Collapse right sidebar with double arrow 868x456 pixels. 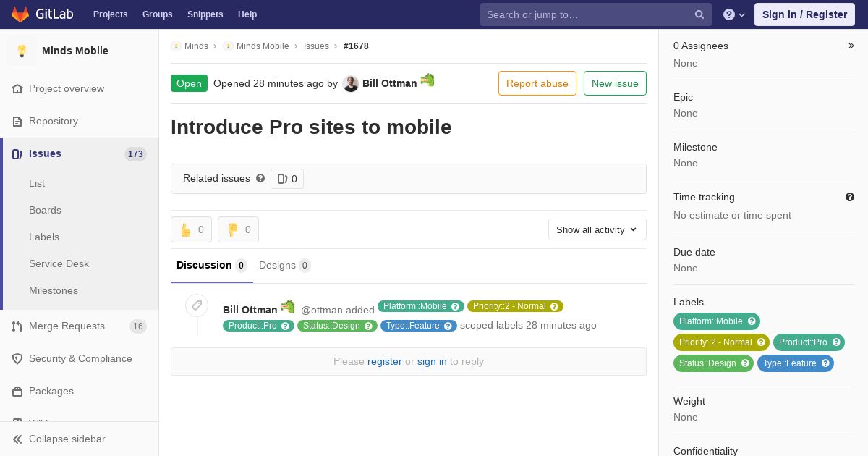[851, 46]
